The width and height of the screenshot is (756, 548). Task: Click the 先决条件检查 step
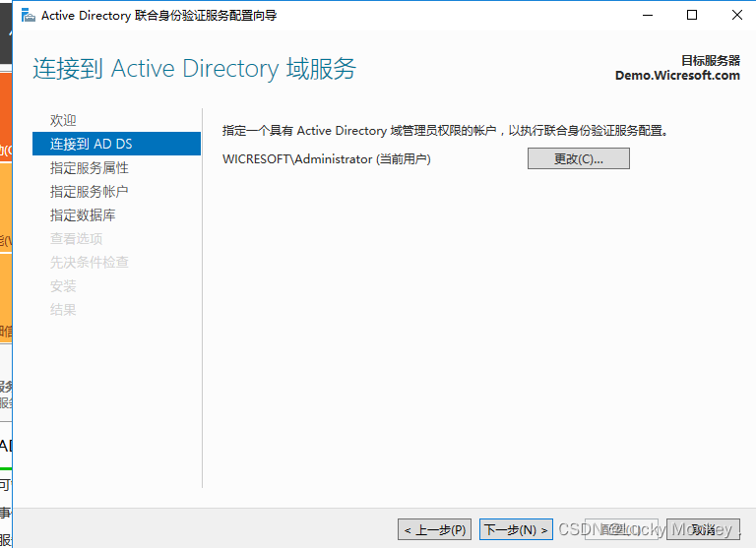[90, 262]
